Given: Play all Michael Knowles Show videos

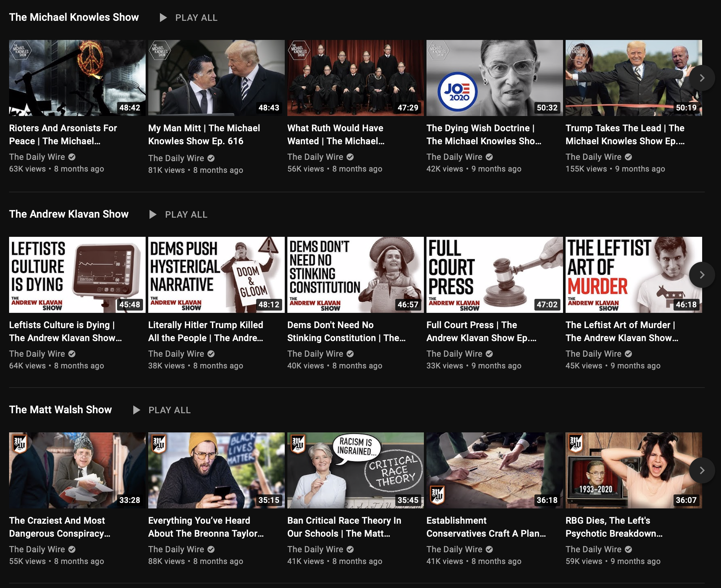Looking at the screenshot, I should point(189,18).
